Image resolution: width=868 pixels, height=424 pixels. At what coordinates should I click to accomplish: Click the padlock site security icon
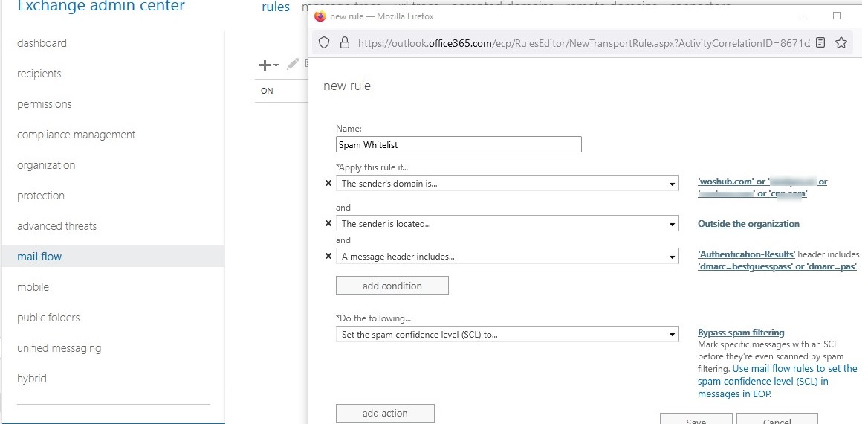pyautogui.click(x=344, y=43)
